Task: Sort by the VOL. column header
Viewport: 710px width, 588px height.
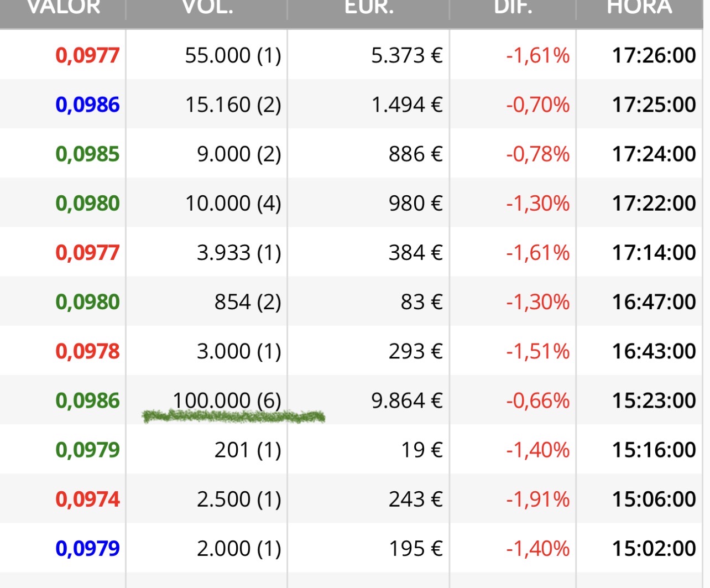Action: point(207,8)
